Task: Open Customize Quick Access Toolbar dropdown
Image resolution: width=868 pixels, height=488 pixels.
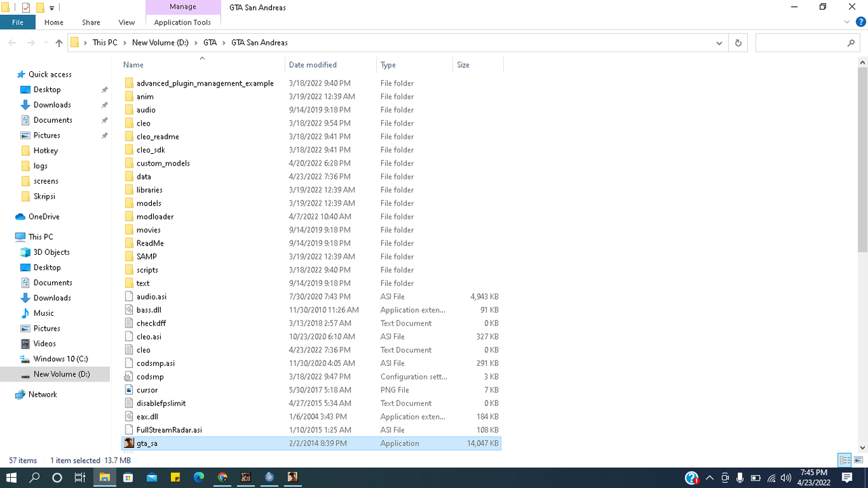Action: pos(52,8)
